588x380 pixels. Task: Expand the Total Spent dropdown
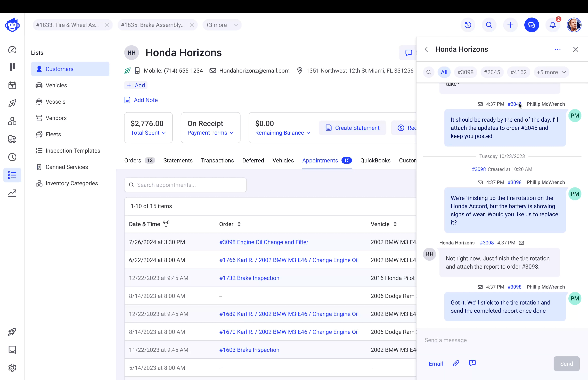pyautogui.click(x=148, y=133)
